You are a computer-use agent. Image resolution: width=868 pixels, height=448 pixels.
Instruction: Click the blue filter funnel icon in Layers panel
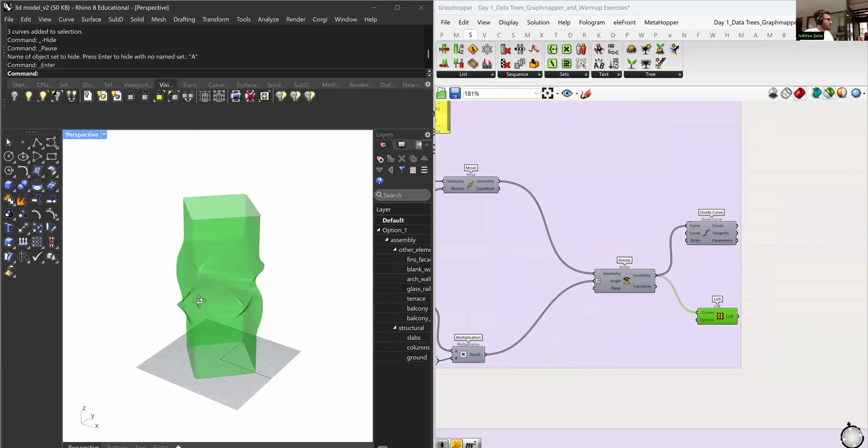coord(402,170)
